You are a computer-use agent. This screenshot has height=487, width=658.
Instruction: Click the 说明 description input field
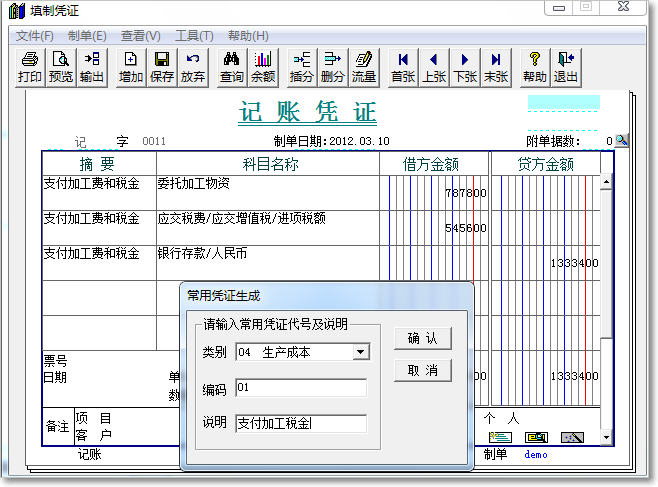[301, 423]
